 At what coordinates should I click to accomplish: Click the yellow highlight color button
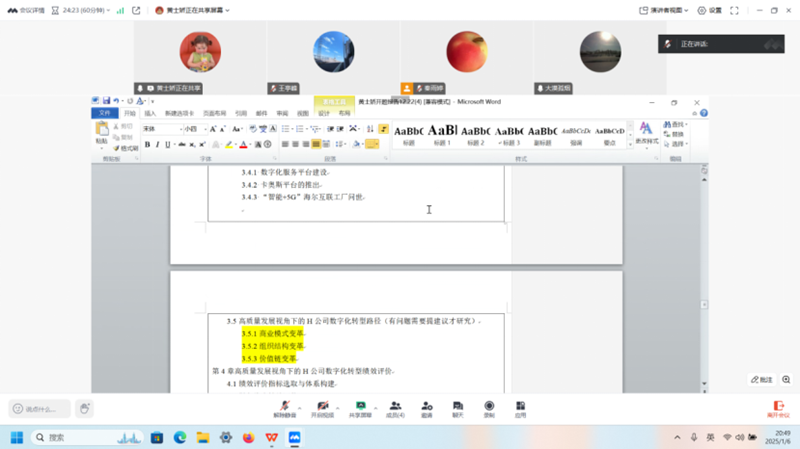pos(228,144)
